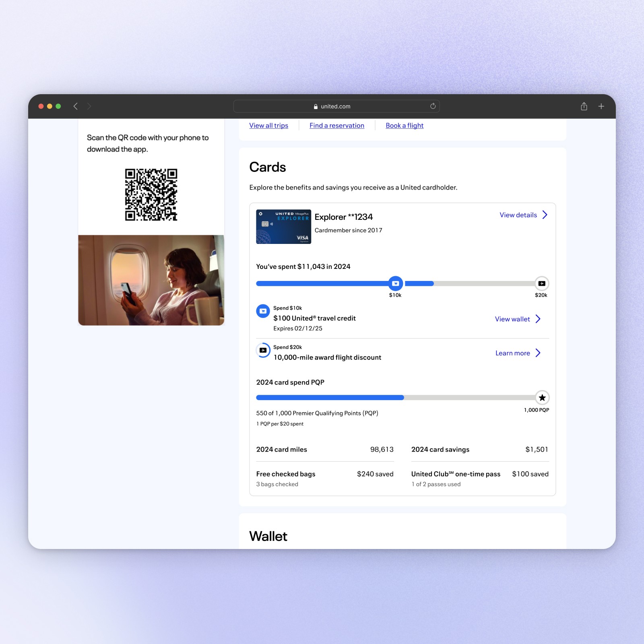Click the QR code image
Image resolution: width=644 pixels, height=644 pixels.
pos(151,195)
